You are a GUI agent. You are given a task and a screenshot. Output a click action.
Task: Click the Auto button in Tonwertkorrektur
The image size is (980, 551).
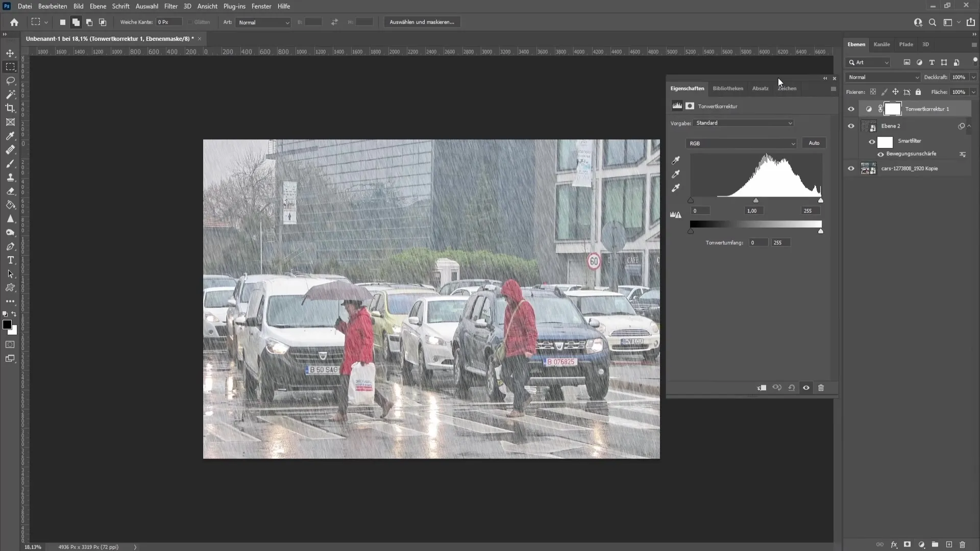pos(814,143)
